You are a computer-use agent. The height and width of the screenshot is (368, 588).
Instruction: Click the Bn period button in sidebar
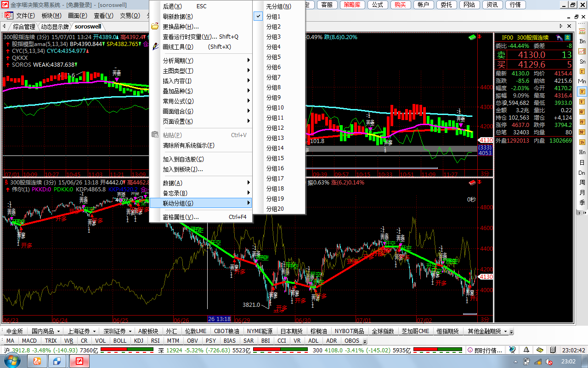click(582, 41)
